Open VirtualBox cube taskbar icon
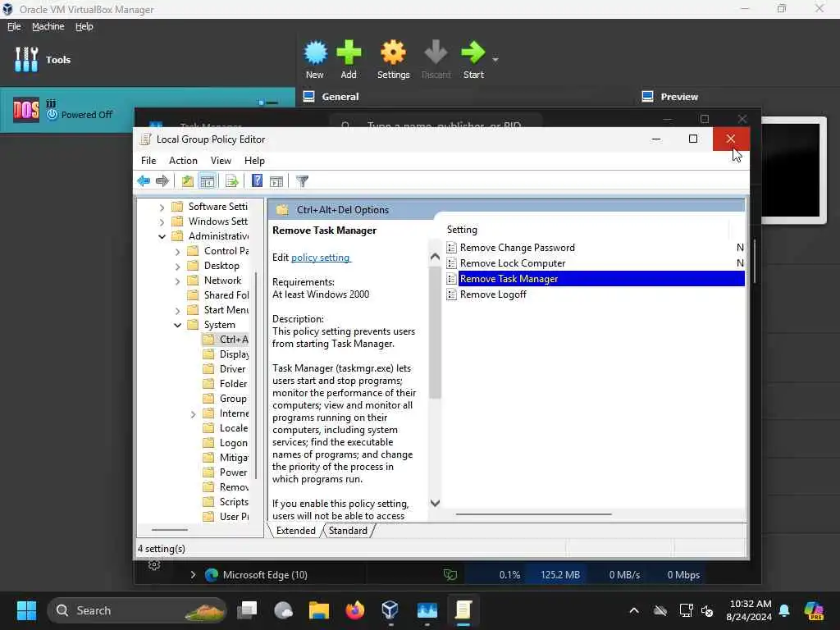 [x=390, y=610]
